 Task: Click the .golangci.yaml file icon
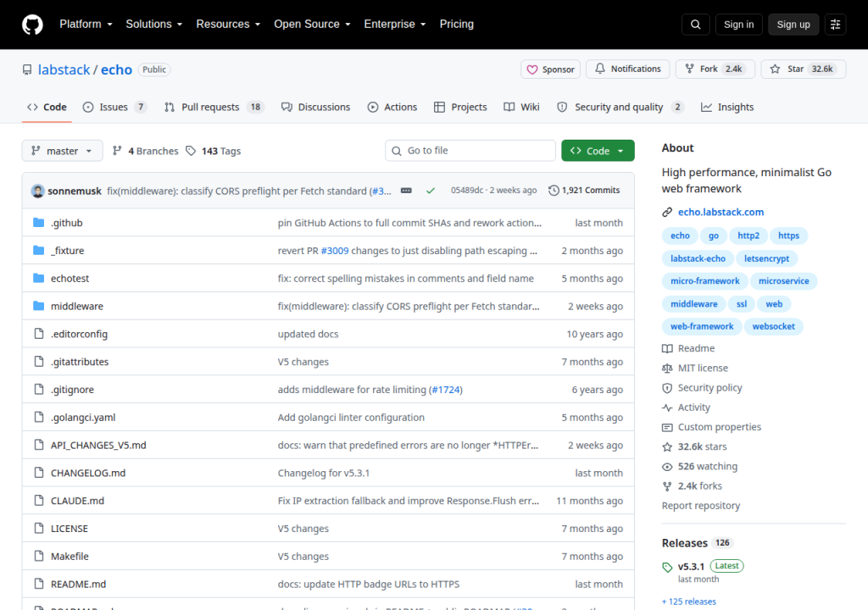[x=39, y=417]
